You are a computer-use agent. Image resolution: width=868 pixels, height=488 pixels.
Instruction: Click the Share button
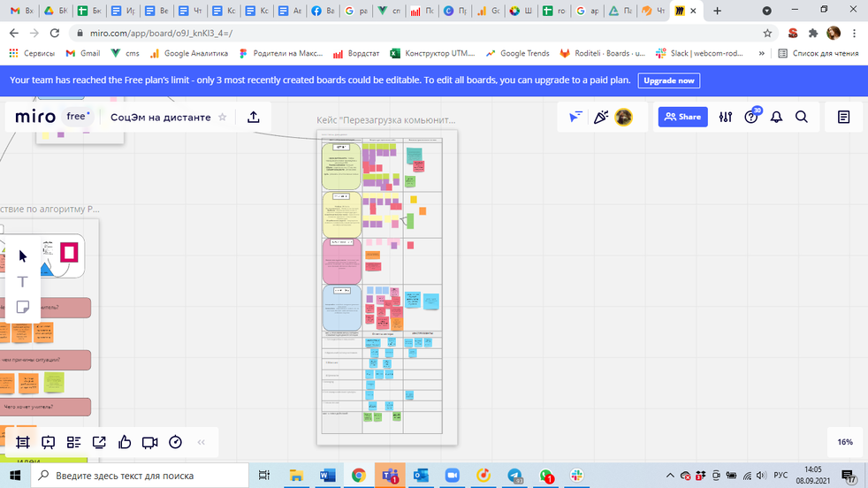pyautogui.click(x=682, y=117)
